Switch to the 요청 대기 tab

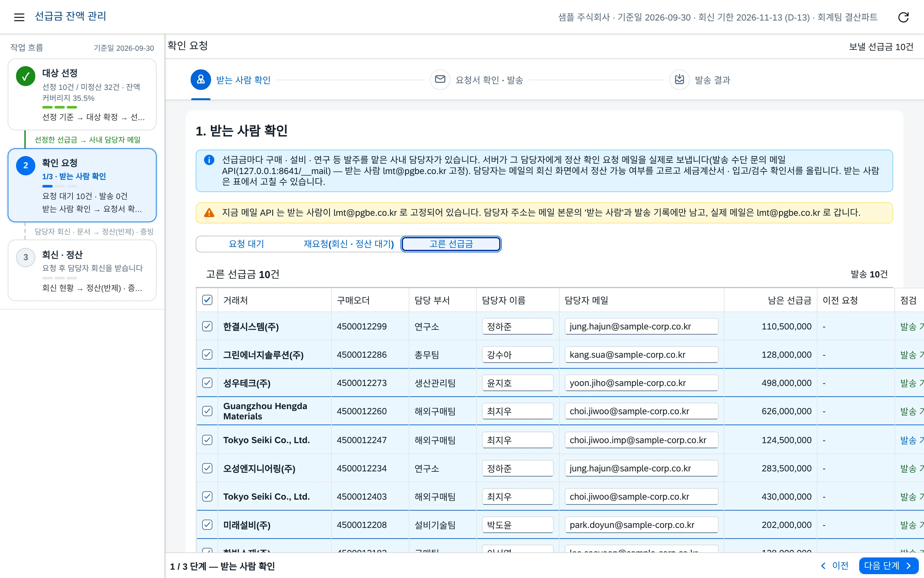(x=246, y=244)
